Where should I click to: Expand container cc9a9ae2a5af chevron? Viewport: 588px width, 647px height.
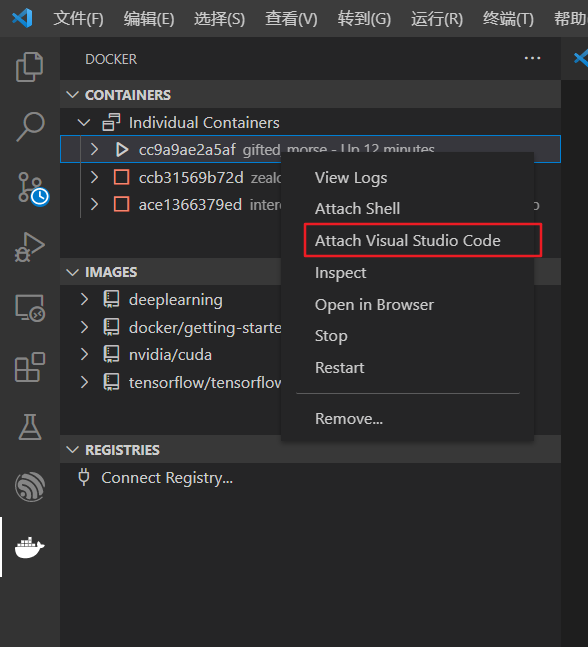pyautogui.click(x=94, y=149)
